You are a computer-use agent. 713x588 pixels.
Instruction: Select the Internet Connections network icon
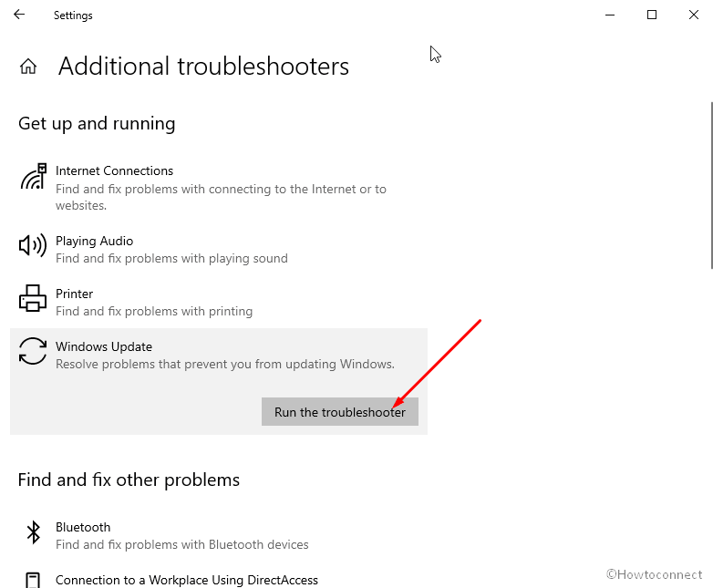click(x=33, y=177)
